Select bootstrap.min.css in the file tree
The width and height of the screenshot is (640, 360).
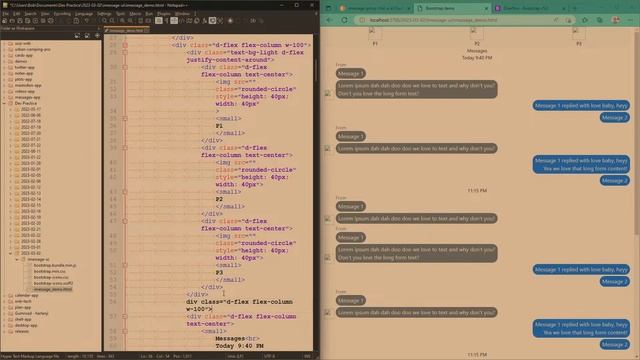49,271
